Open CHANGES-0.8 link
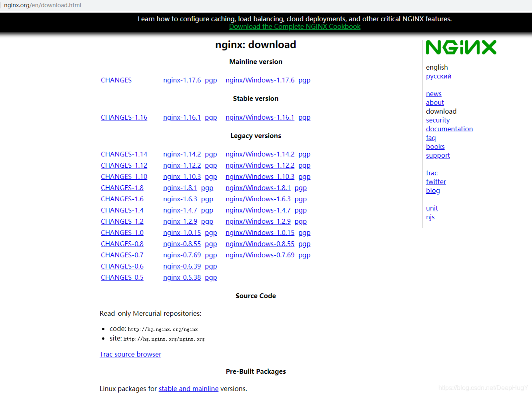 pos(122,244)
